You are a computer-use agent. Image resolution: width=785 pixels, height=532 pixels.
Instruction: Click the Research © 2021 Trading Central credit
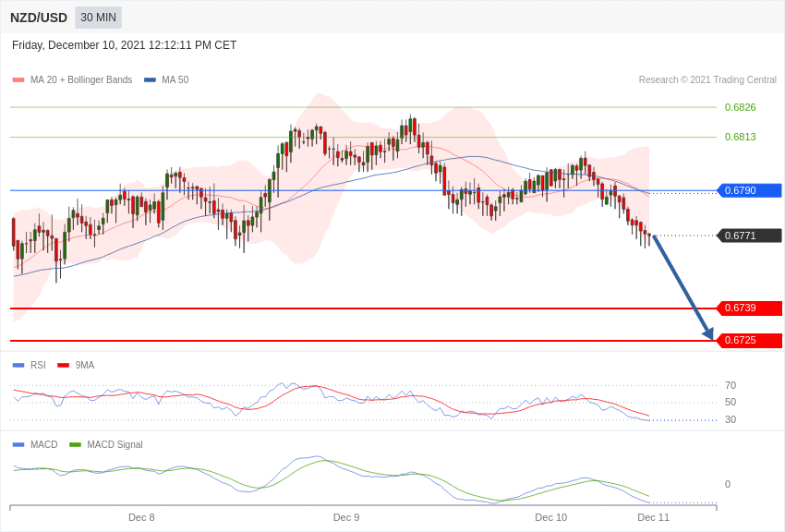[x=707, y=79]
